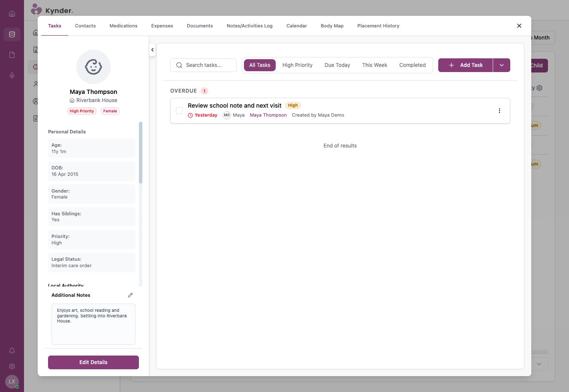The width and height of the screenshot is (569, 392).
Task: Show Completed tasks
Action: 412,65
